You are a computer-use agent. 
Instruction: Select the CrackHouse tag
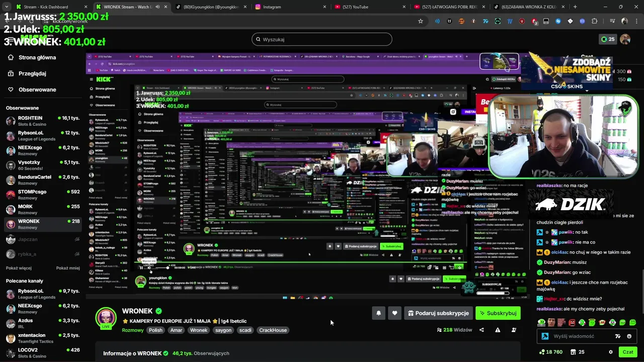(273, 330)
